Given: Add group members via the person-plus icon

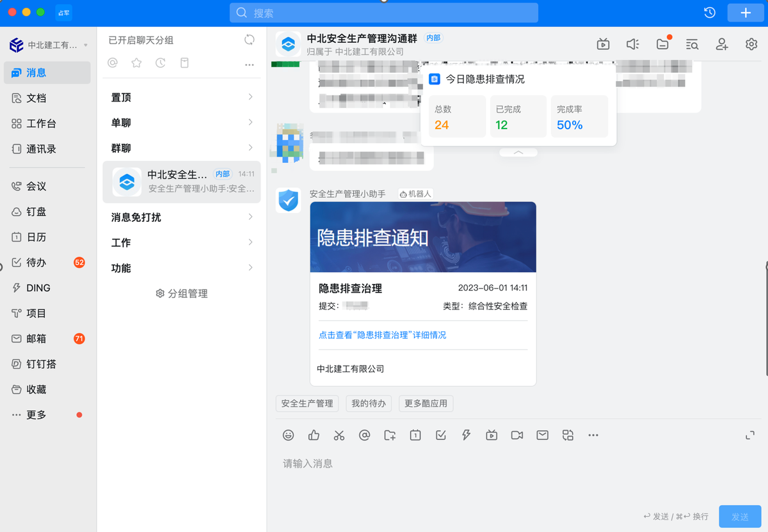Looking at the screenshot, I should click(x=722, y=43).
